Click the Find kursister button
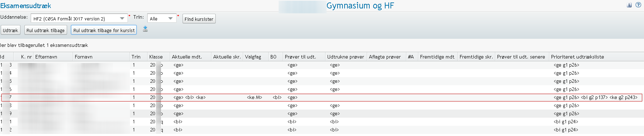Viewport: 644px width, 136px height. [x=199, y=19]
